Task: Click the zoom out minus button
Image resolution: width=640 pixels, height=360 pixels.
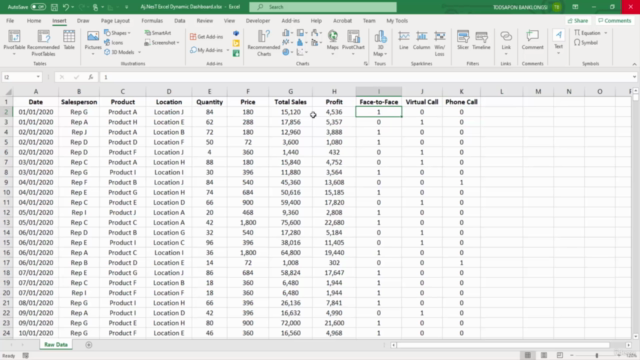Action: (572, 356)
